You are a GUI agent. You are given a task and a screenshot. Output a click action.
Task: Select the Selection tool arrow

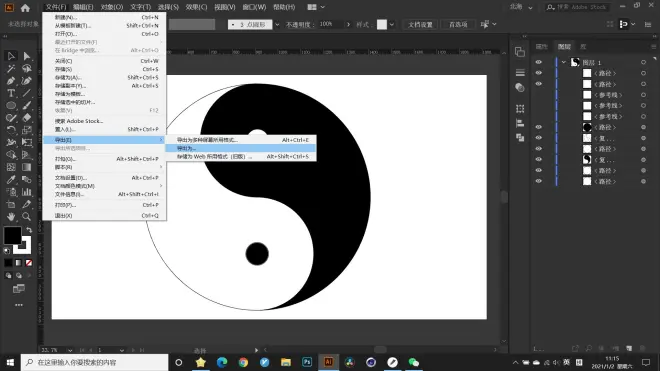11,56
